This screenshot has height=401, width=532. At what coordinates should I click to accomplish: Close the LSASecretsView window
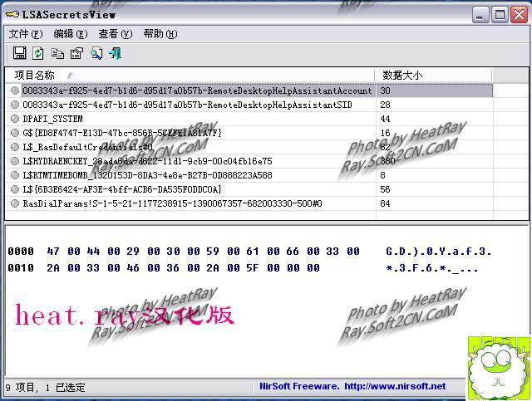point(519,15)
